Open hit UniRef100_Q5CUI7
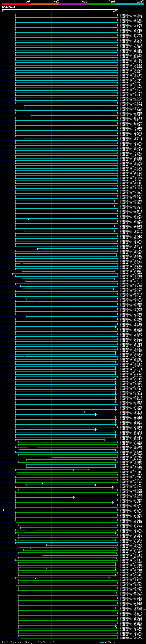The height and width of the screenshot is (644, 146). pyautogui.click(x=131, y=450)
